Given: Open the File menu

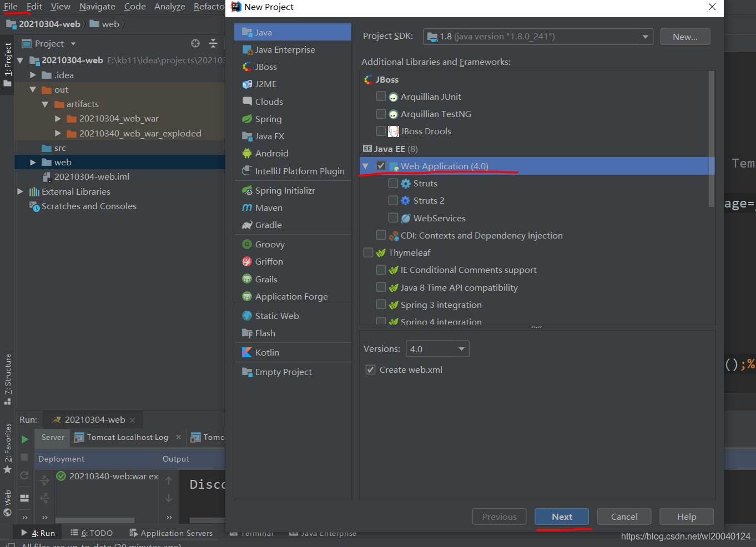Looking at the screenshot, I should coord(11,7).
